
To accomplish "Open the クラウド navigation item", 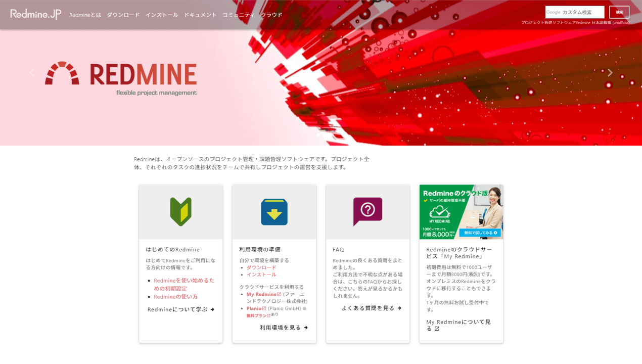I will click(x=271, y=15).
